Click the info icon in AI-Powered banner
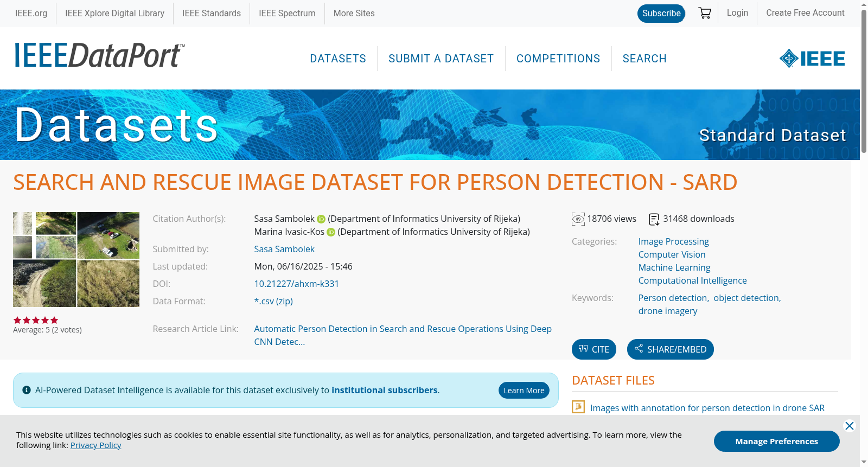This screenshot has width=868, height=467. (x=27, y=390)
